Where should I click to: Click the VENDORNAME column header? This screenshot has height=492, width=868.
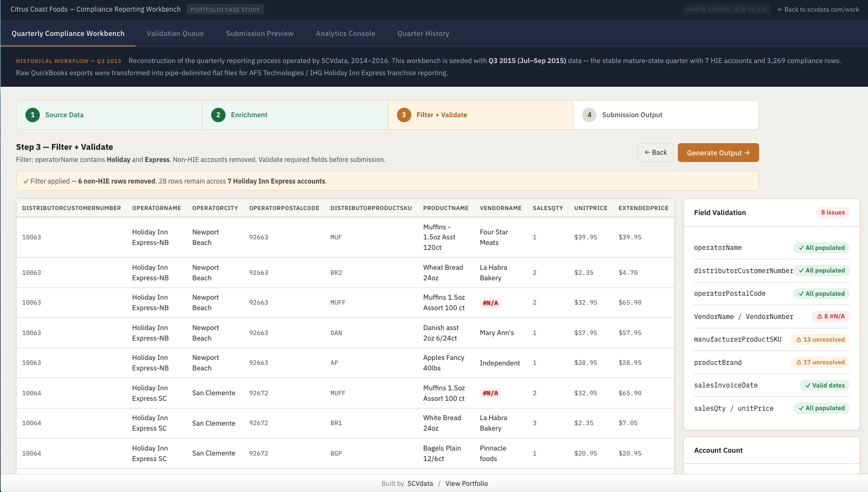click(x=500, y=208)
